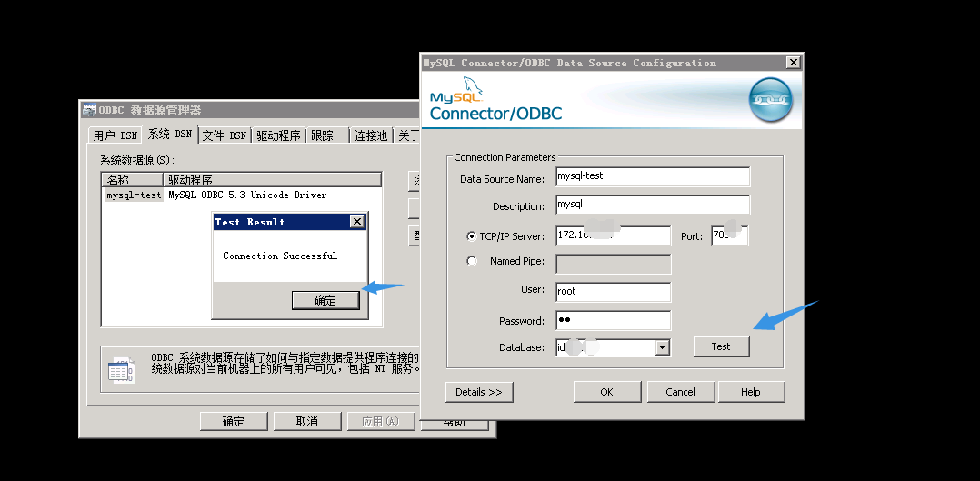Click 确定 in the ODBC manager window
Image resolution: width=980 pixels, height=481 pixels.
coord(234,421)
